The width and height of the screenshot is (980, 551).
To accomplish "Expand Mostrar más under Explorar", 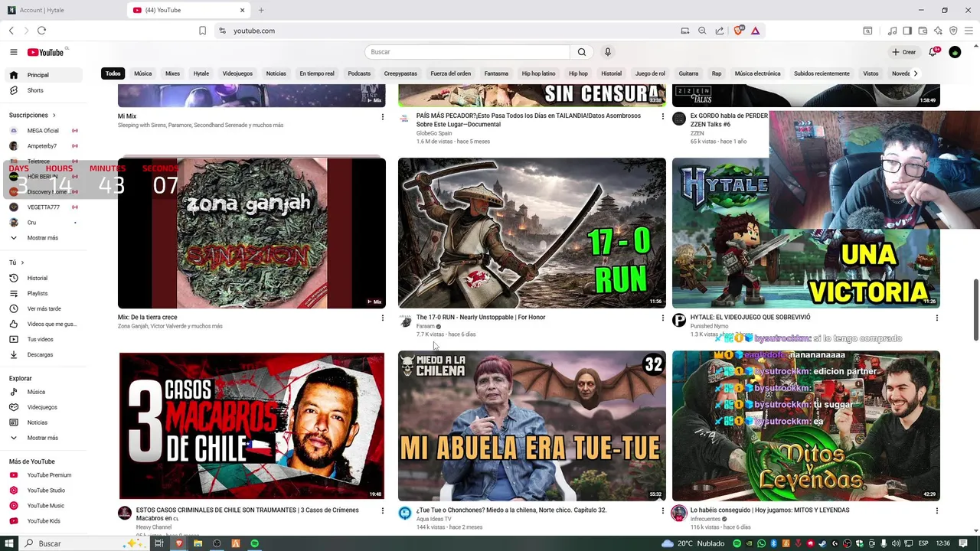I will point(44,438).
